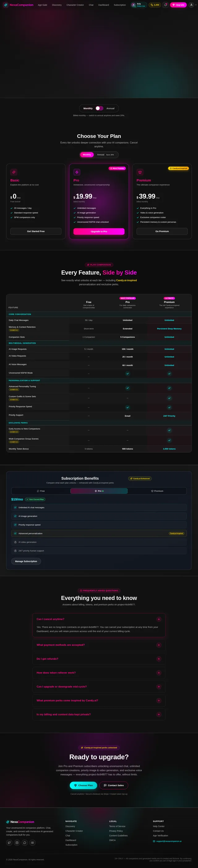Screen dimensions: 198x868
Task: Click the mail icon beside support email
Action: click(154, 841)
